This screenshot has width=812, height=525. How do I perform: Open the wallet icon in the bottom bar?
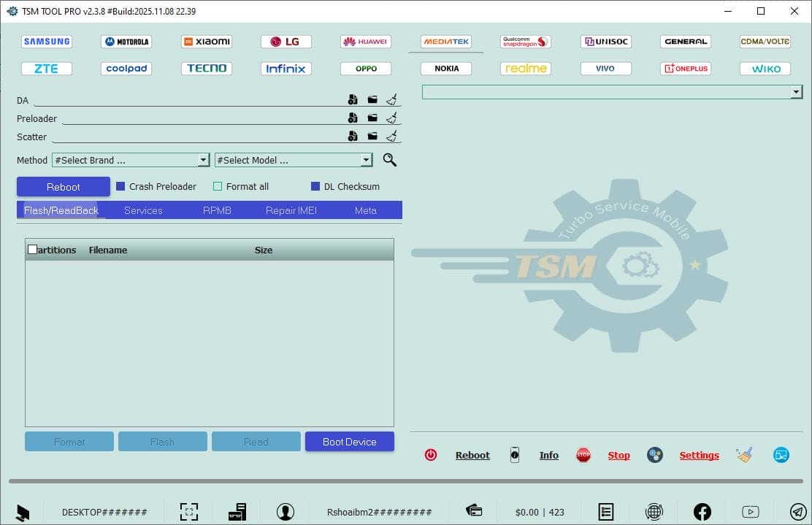pos(474,511)
